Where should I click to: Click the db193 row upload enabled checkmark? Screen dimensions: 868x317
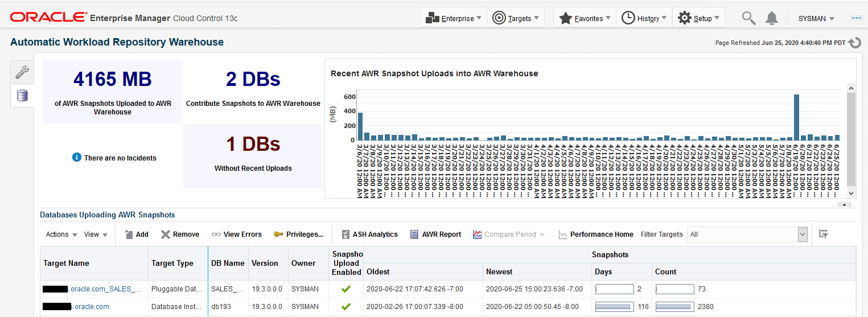click(346, 307)
